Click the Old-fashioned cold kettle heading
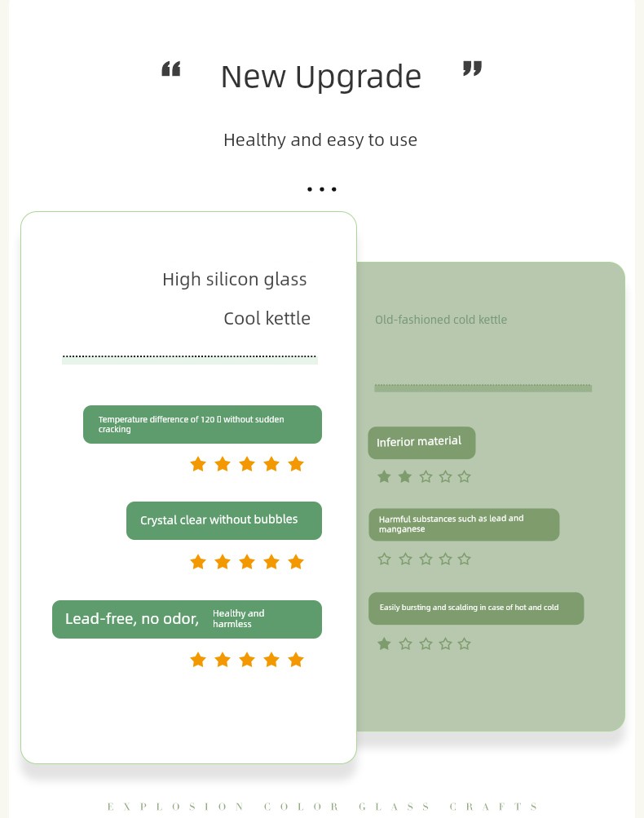 click(441, 320)
